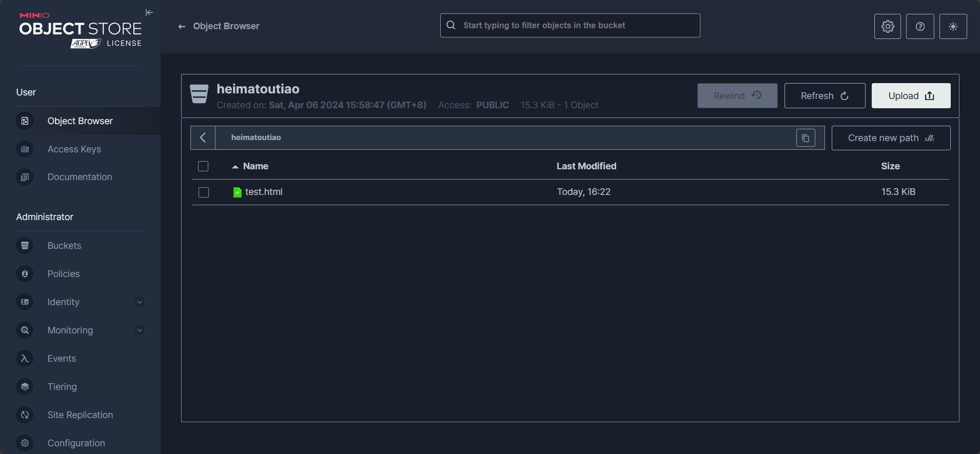Screen dimensions: 980x454
Task: Switch theme with the sun icon
Action: click(953, 26)
